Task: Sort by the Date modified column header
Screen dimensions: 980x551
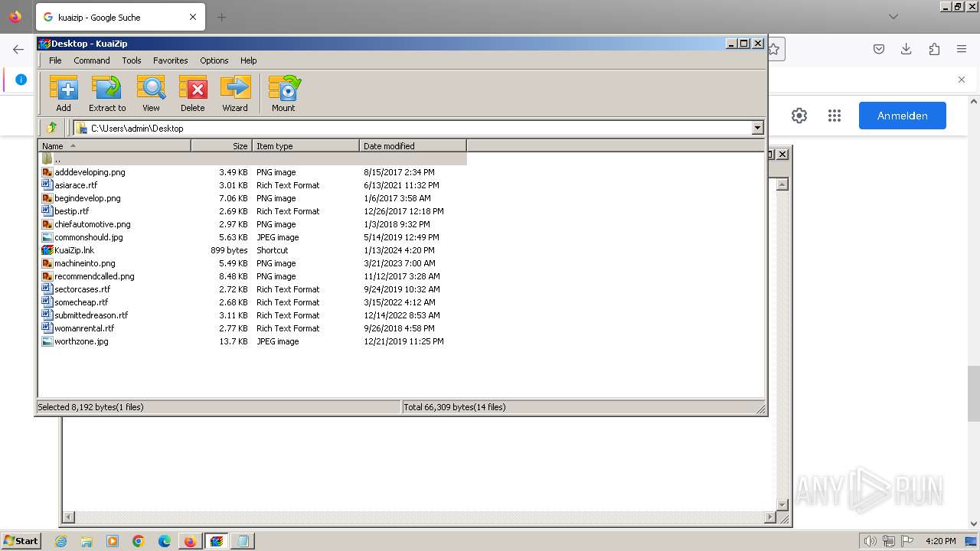Action: [413, 145]
